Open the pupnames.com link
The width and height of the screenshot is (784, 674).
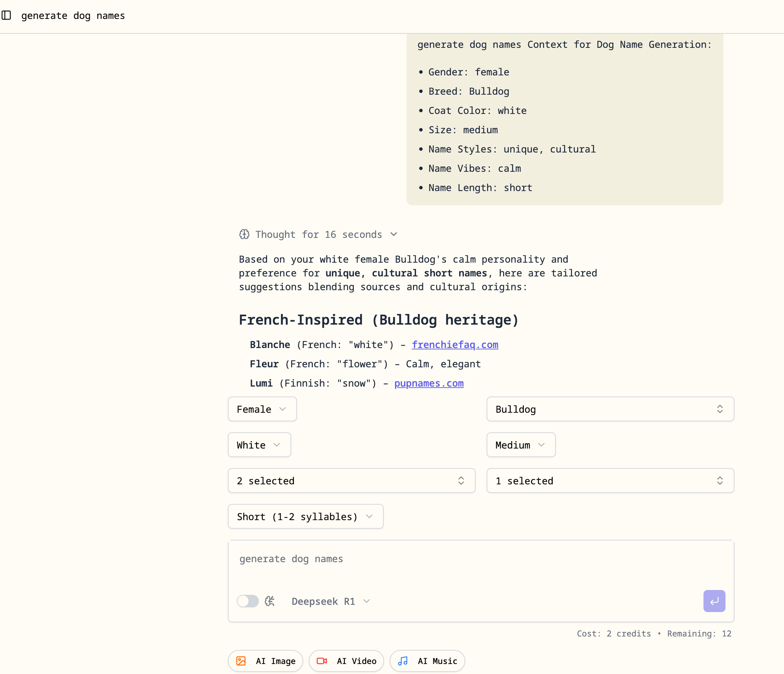pos(429,383)
